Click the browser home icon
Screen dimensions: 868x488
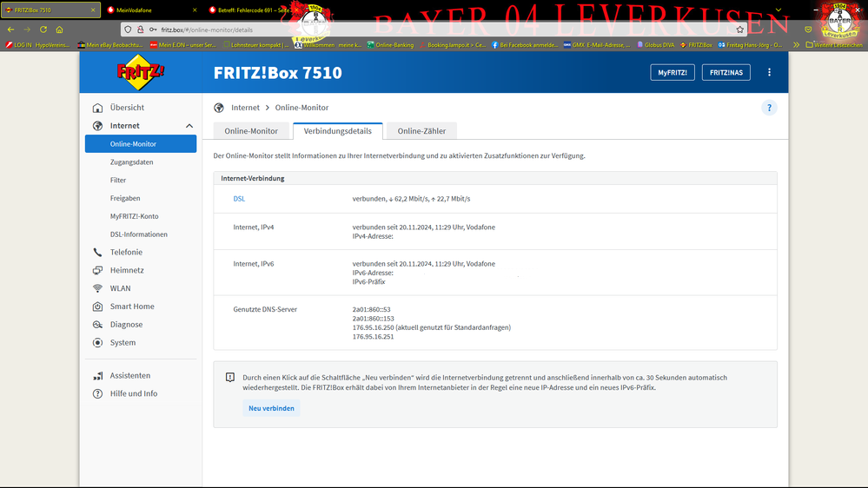point(59,30)
